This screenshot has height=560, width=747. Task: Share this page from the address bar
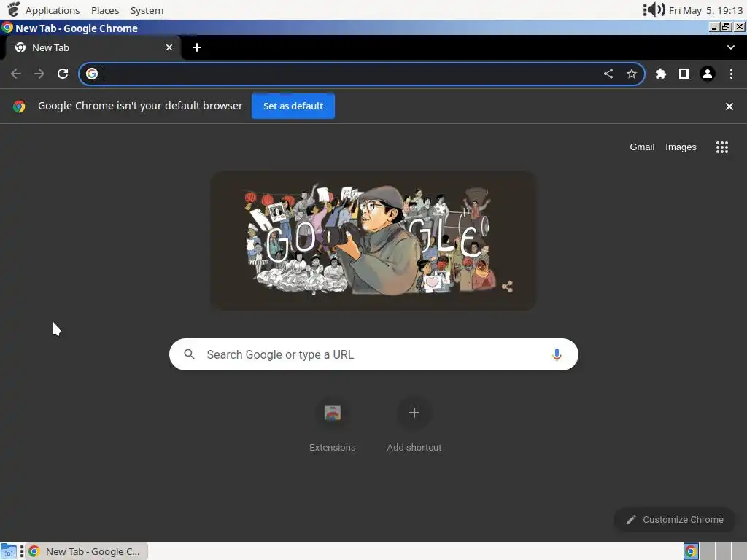click(x=608, y=74)
